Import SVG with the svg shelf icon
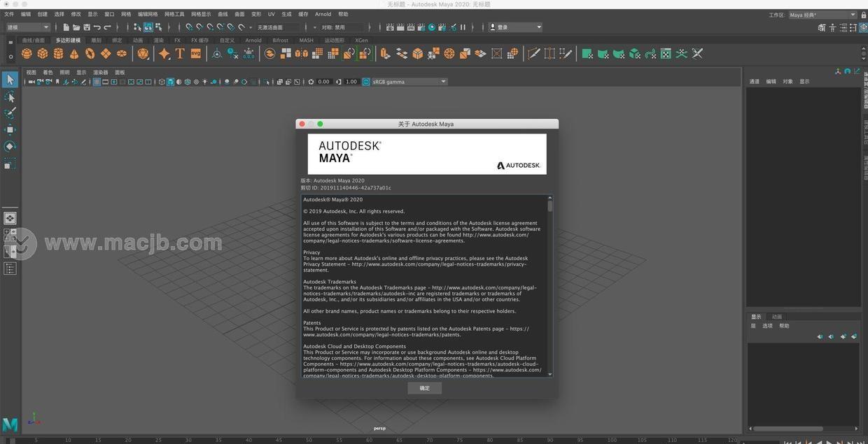Image resolution: width=868 pixels, height=444 pixels. [196, 54]
